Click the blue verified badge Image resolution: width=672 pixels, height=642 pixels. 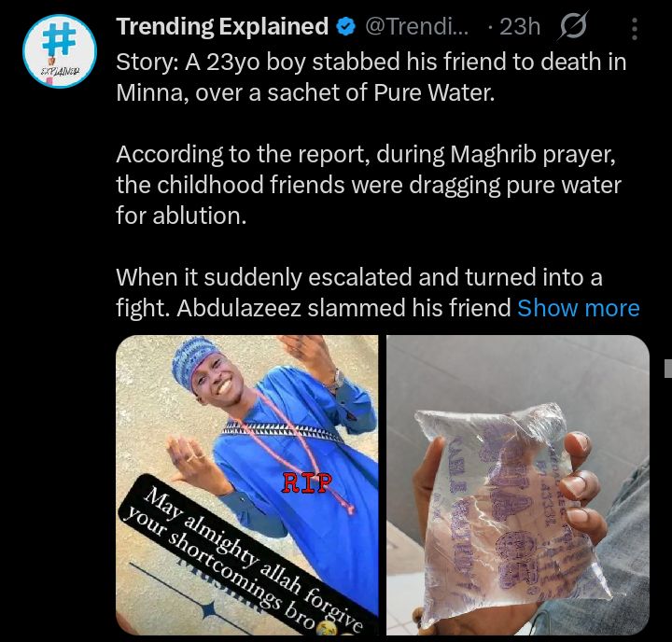[x=346, y=27]
